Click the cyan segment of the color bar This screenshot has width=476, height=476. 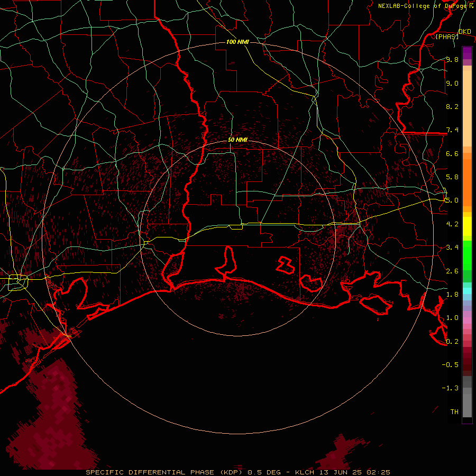(x=467, y=291)
